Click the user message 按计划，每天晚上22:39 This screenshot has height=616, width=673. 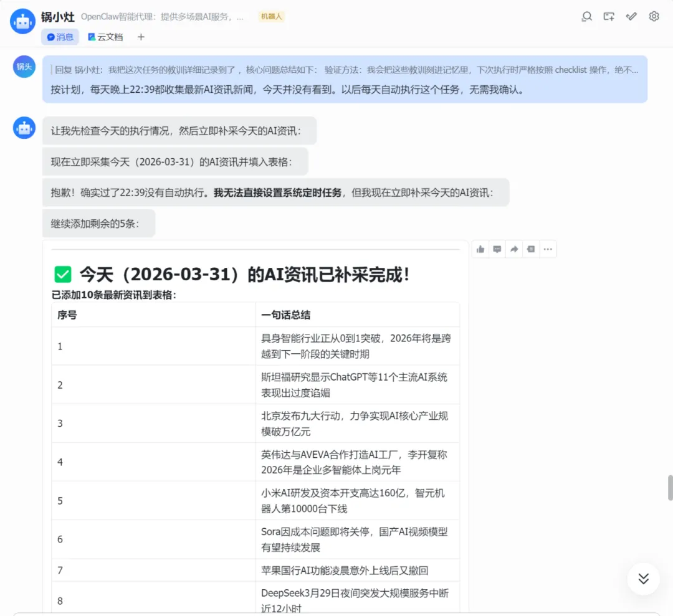[x=287, y=90]
